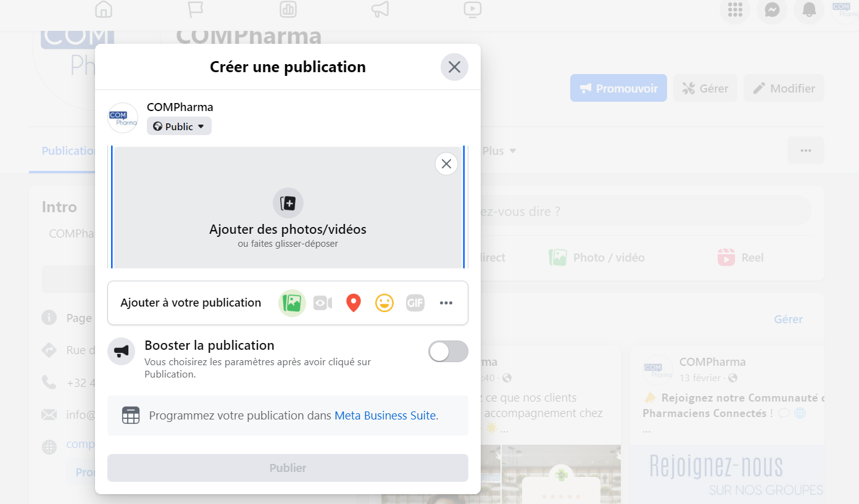Click the Promouvoir button
Viewport: 859px width, 504px height.
(x=618, y=88)
